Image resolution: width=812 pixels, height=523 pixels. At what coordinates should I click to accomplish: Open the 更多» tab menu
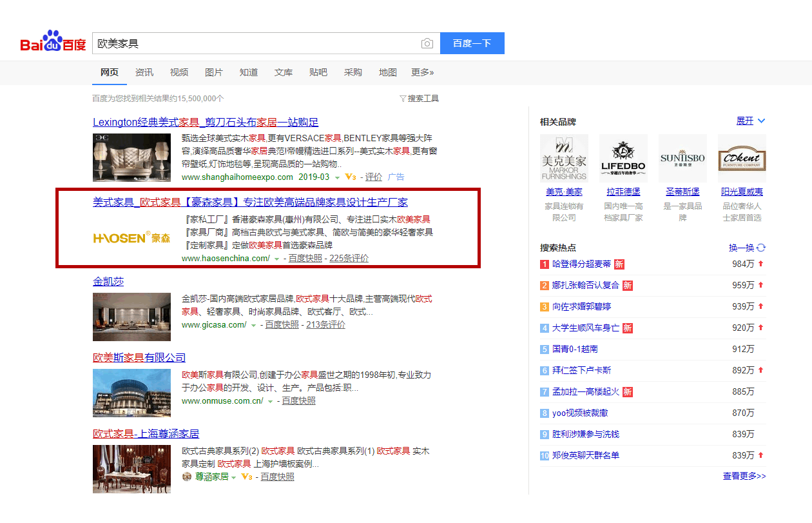[x=423, y=72]
